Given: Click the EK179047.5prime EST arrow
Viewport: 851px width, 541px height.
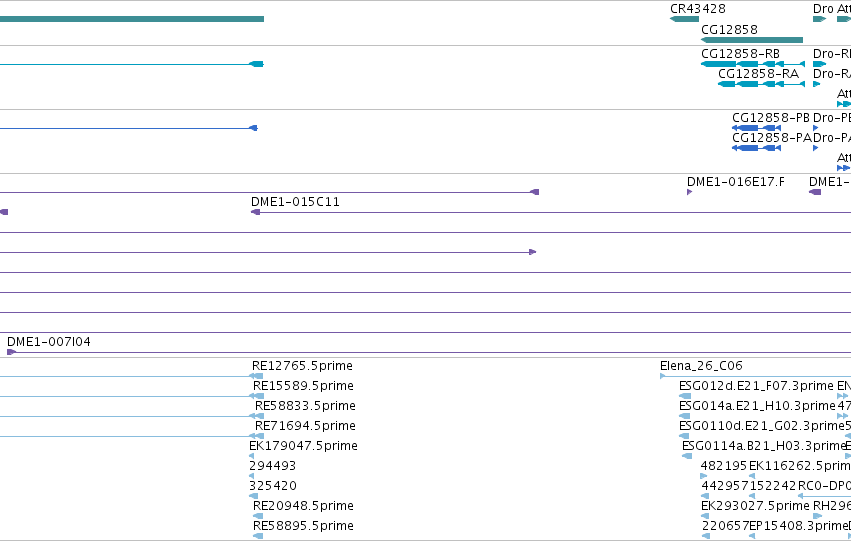Looking at the screenshot, I should [251, 456].
